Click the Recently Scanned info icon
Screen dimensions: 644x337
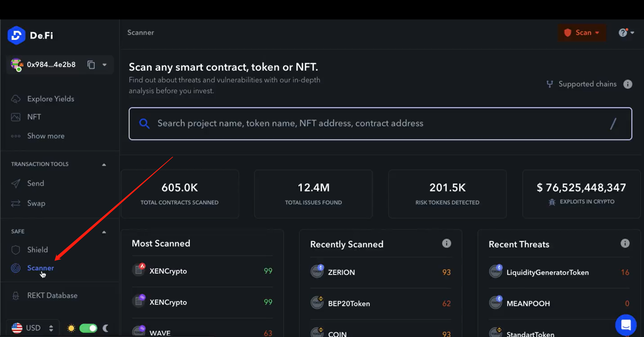[x=446, y=244]
